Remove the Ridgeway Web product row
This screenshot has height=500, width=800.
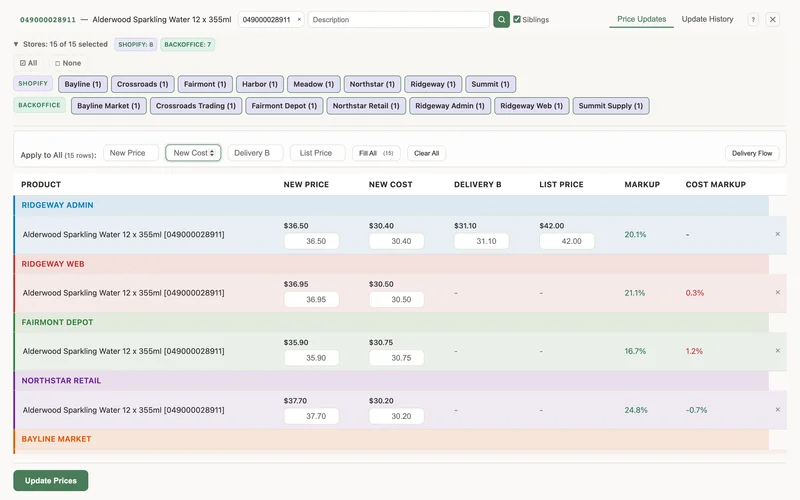[778, 292]
